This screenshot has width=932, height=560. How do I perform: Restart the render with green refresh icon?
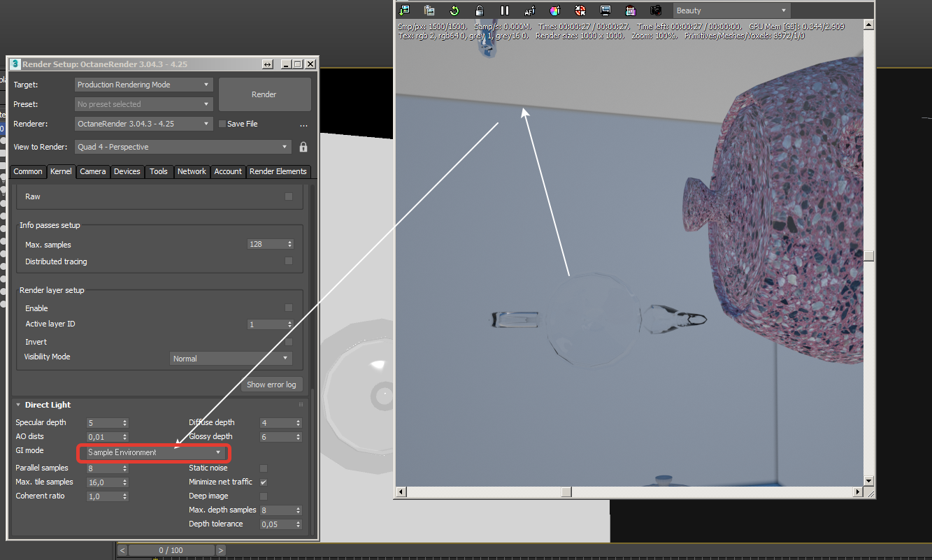[x=454, y=10]
